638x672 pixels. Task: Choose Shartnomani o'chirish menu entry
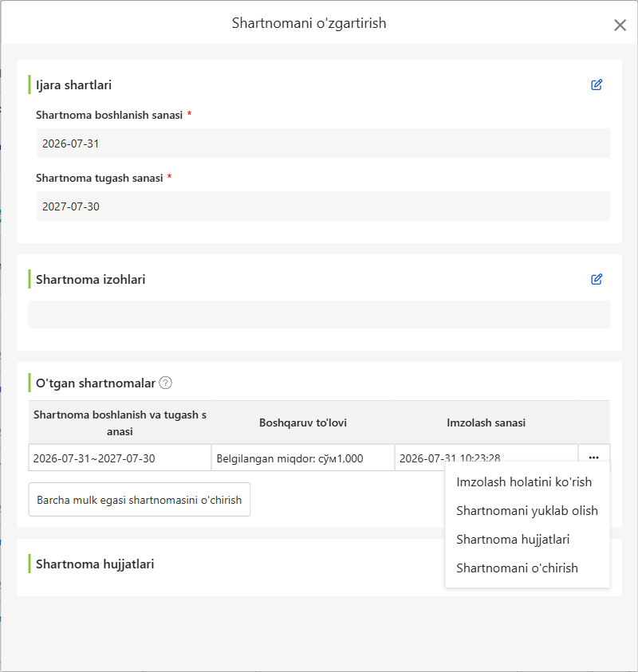pyautogui.click(x=517, y=568)
